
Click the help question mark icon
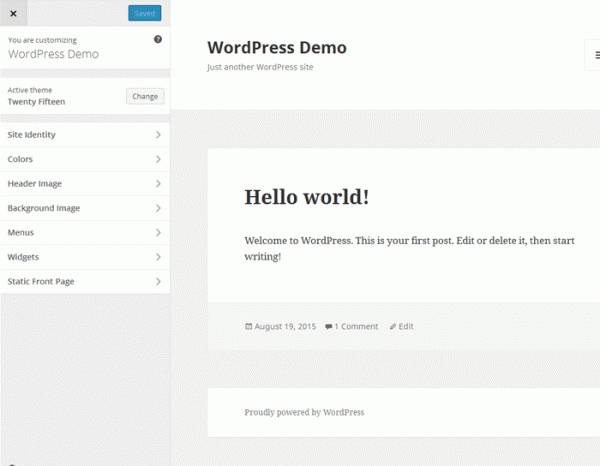tap(158, 39)
